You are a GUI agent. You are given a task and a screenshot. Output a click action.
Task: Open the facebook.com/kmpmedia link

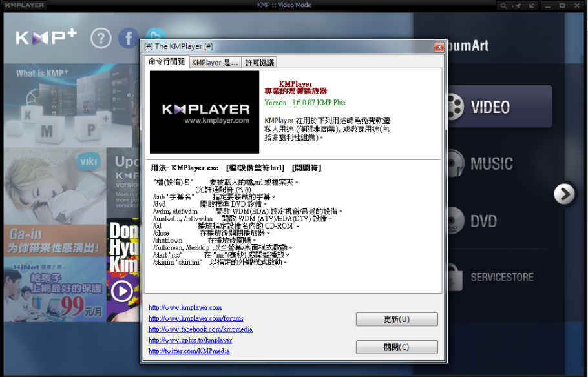200,329
